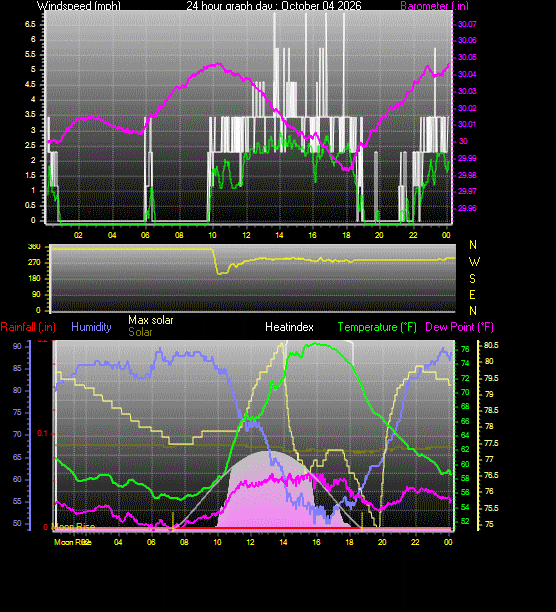Click 76.5 on the dew point axis
This screenshot has width=556, height=612.
491,475
